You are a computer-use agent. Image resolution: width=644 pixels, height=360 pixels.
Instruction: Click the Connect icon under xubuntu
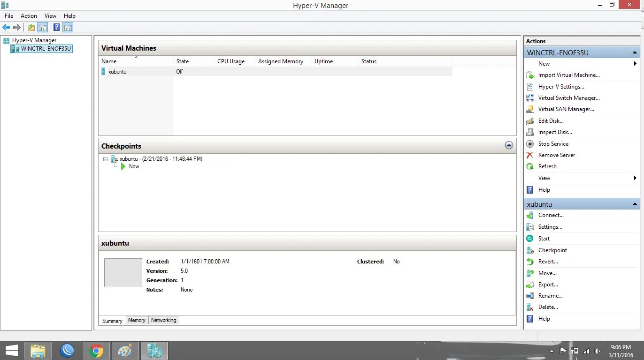click(530, 215)
